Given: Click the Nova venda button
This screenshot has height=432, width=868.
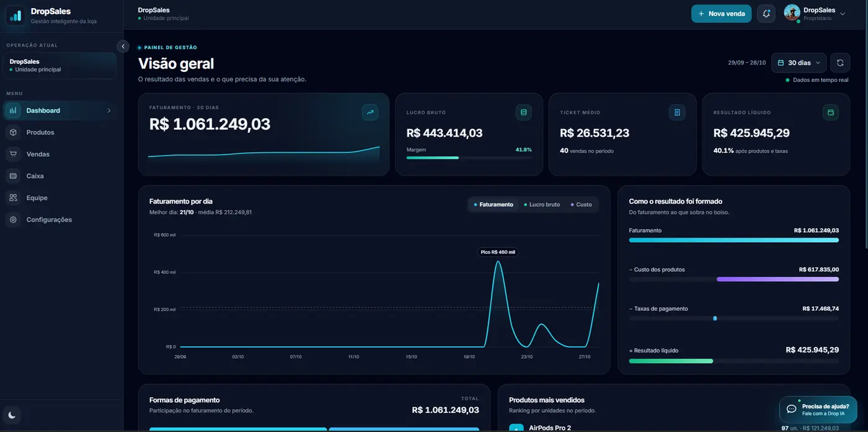Looking at the screenshot, I should tap(721, 14).
